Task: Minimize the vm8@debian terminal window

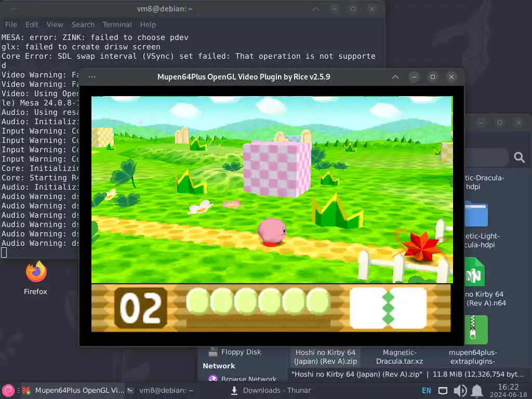Action: click(335, 9)
